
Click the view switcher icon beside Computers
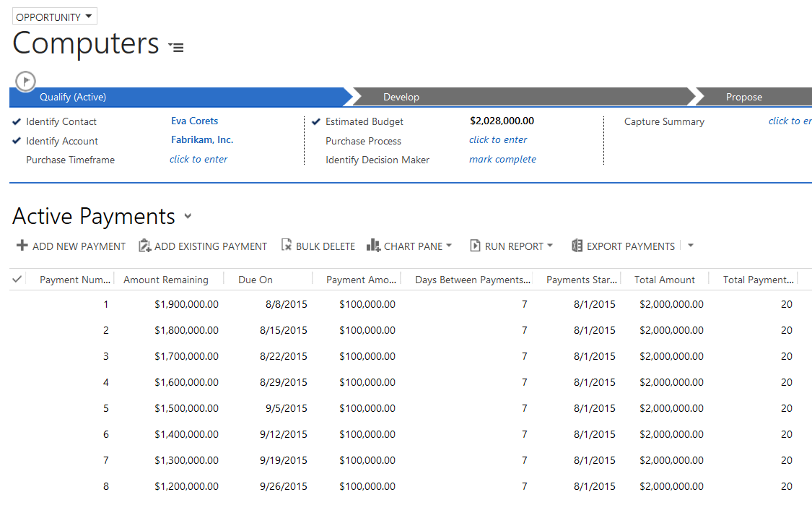coord(175,46)
